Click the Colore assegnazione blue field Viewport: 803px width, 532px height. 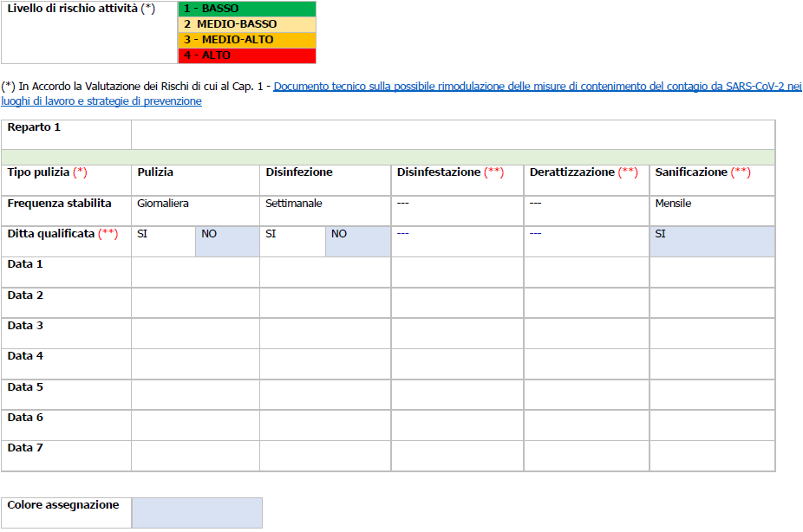point(197,512)
